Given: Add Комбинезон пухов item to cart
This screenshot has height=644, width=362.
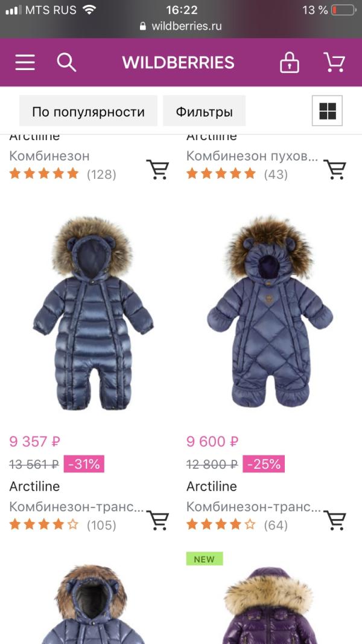Looking at the screenshot, I should coord(334,170).
